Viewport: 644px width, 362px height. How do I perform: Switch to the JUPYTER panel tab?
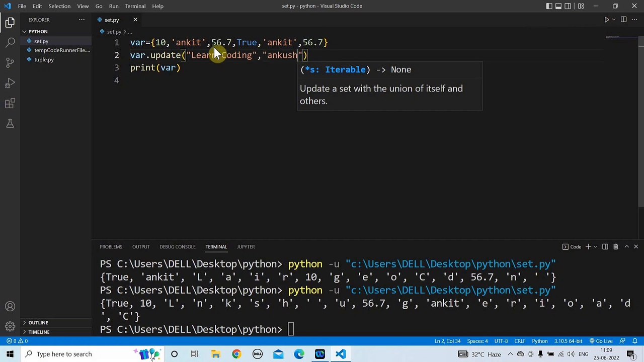[246, 247]
